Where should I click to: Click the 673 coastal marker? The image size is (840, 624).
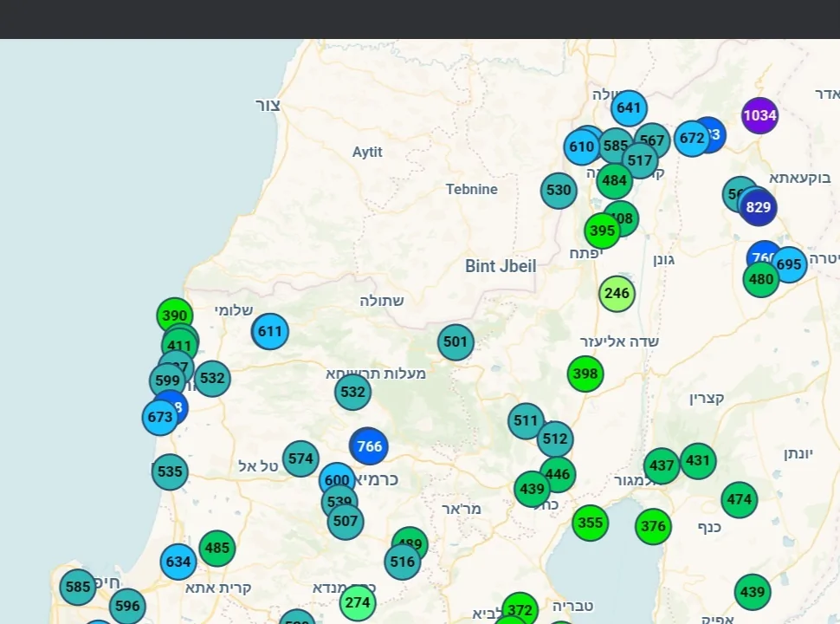click(x=158, y=419)
